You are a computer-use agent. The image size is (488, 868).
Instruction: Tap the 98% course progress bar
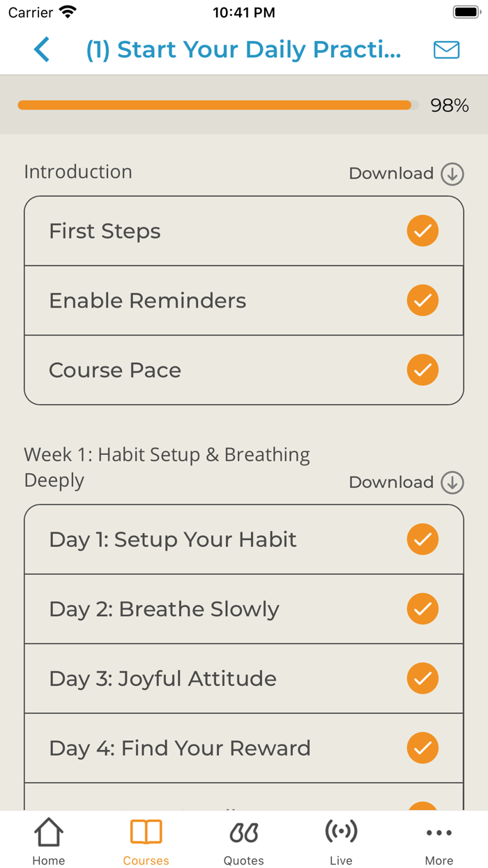[215, 105]
